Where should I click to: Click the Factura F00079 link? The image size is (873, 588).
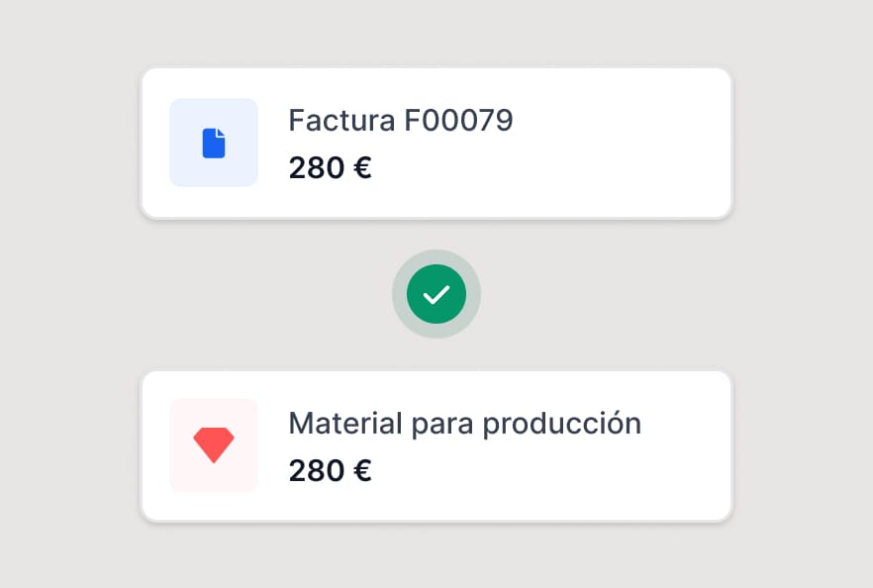coord(400,120)
